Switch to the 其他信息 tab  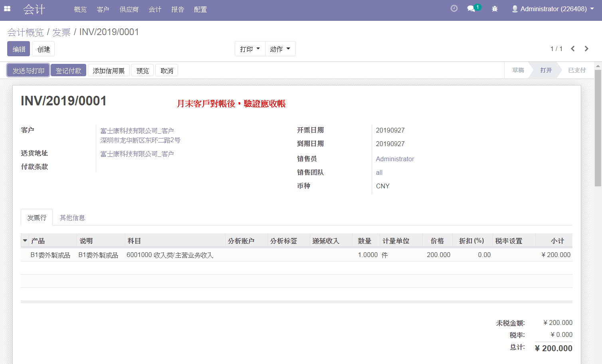coord(72,218)
